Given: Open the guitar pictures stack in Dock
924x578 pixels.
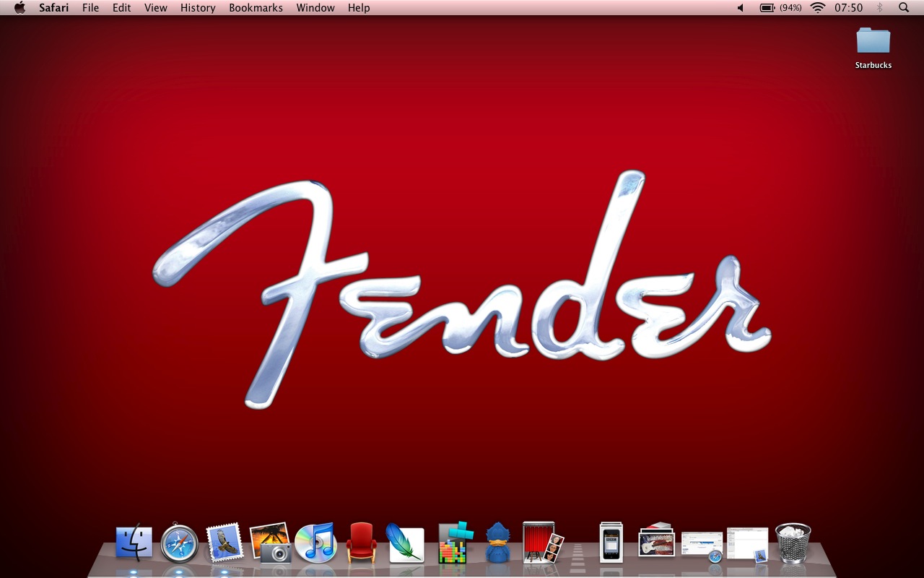Looking at the screenshot, I should tap(656, 540).
